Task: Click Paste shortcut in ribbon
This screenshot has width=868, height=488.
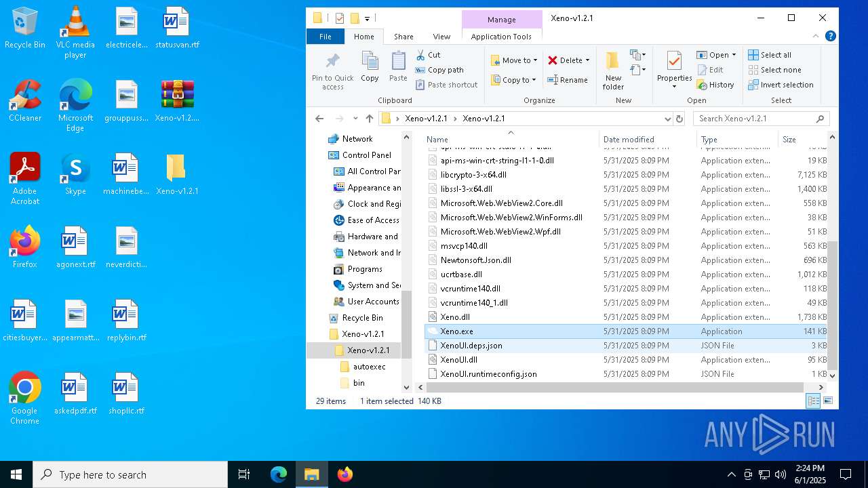Action: coord(446,85)
